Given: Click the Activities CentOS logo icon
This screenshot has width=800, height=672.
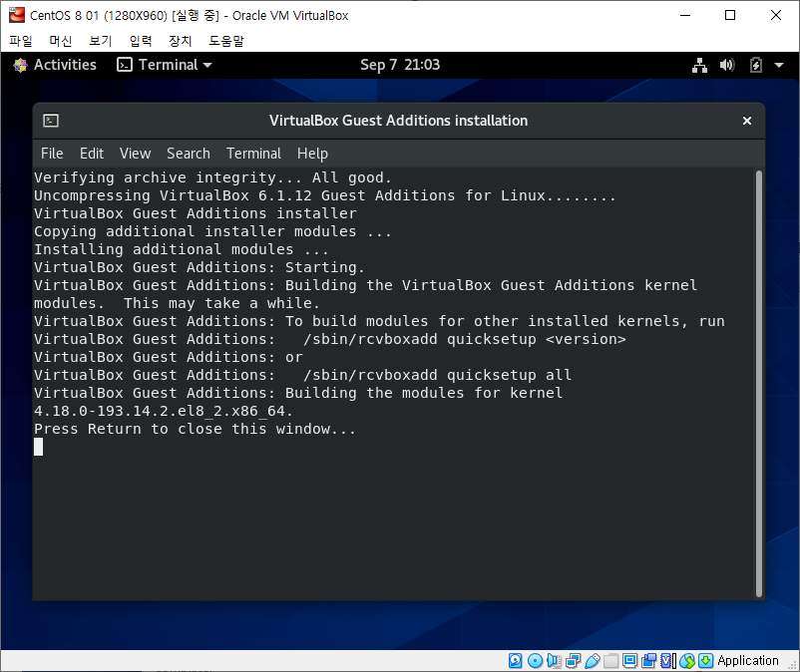Looking at the screenshot, I should pyautogui.click(x=20, y=65).
